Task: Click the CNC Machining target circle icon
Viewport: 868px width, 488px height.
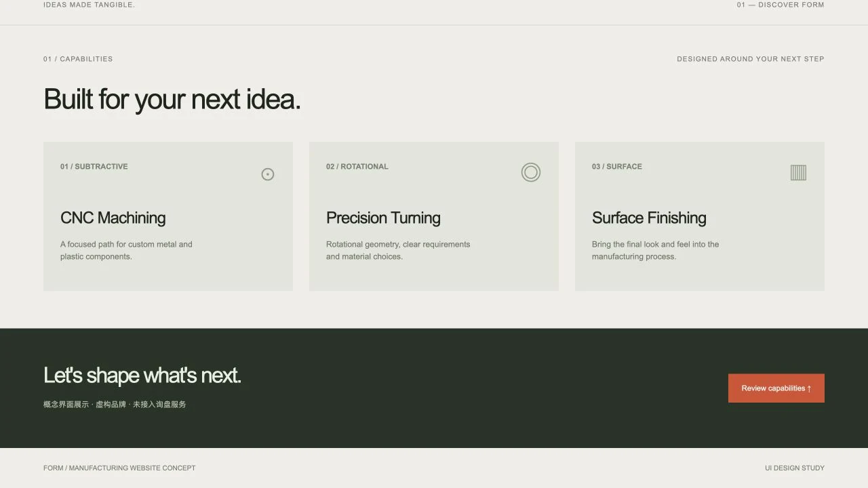Action: pyautogui.click(x=268, y=174)
